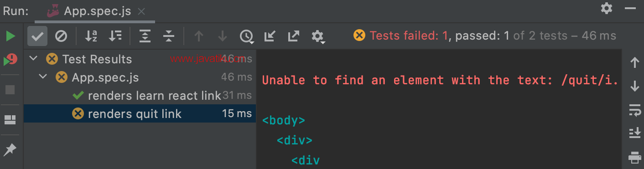The width and height of the screenshot is (644, 169).
Task: Open test runner settings gear dropdown
Action: tap(318, 36)
